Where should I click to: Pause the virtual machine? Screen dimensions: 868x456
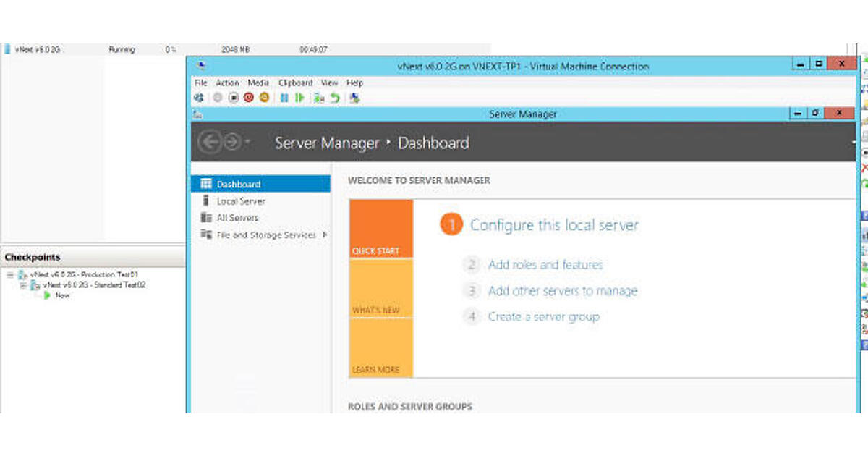[284, 98]
